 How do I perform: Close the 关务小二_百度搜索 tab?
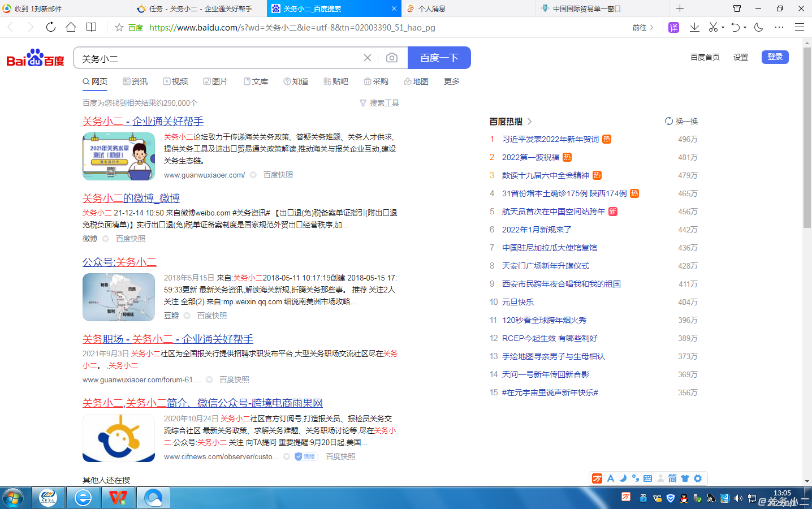click(394, 8)
